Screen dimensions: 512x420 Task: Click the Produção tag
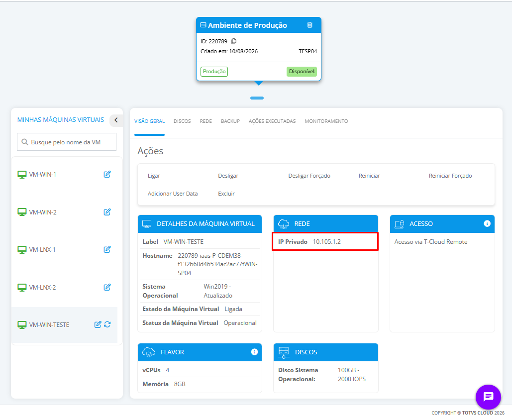pyautogui.click(x=214, y=72)
